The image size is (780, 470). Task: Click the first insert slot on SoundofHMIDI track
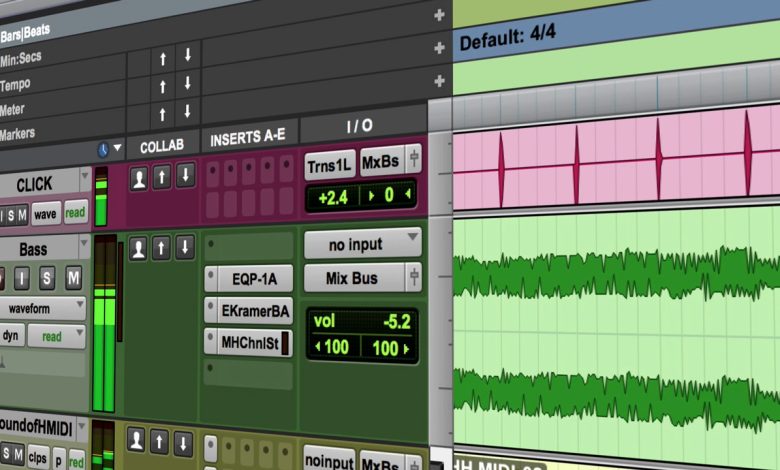[x=211, y=449]
